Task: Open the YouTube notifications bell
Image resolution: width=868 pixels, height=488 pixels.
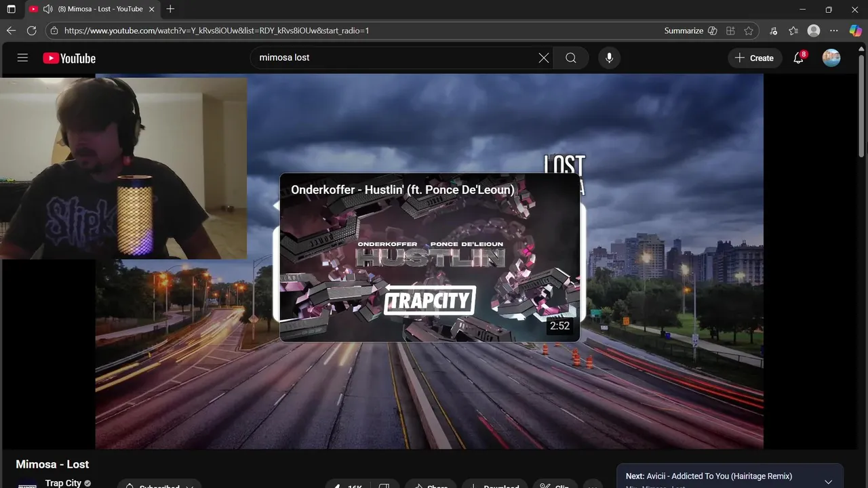Action: [x=798, y=58]
